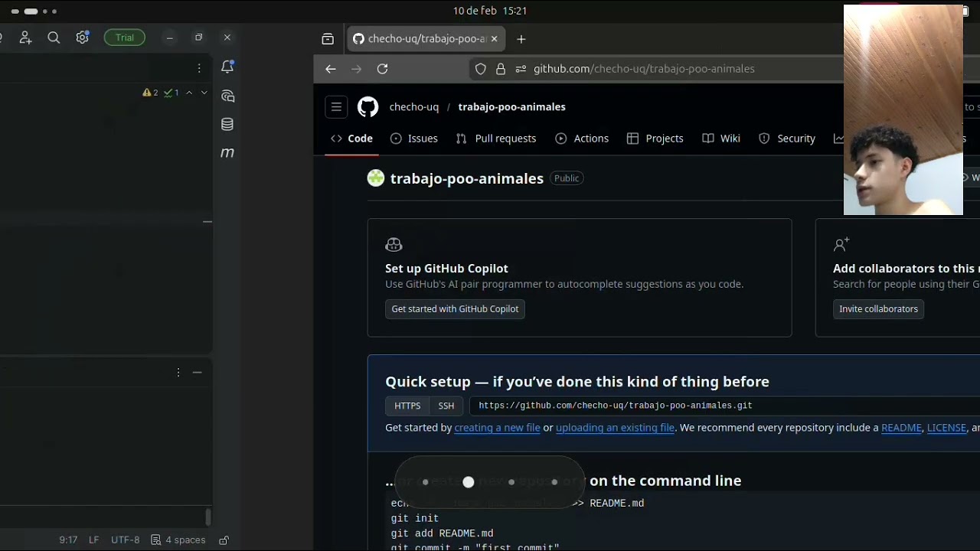Open the IDE editor kebab menu

199,68
